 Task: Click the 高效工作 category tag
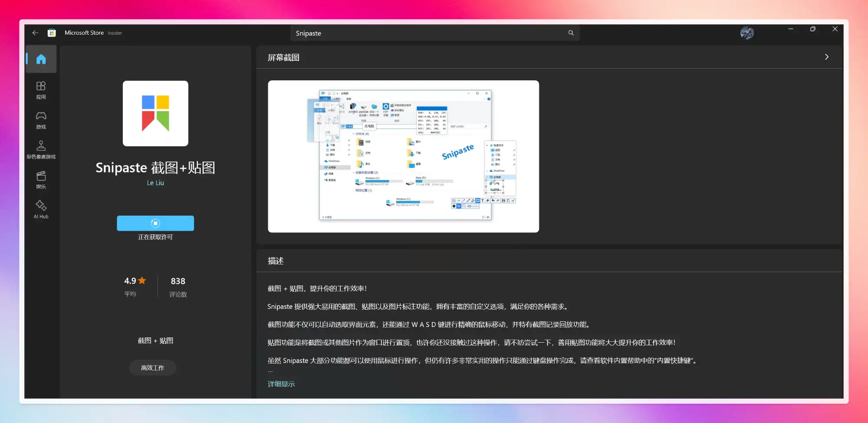coord(153,368)
